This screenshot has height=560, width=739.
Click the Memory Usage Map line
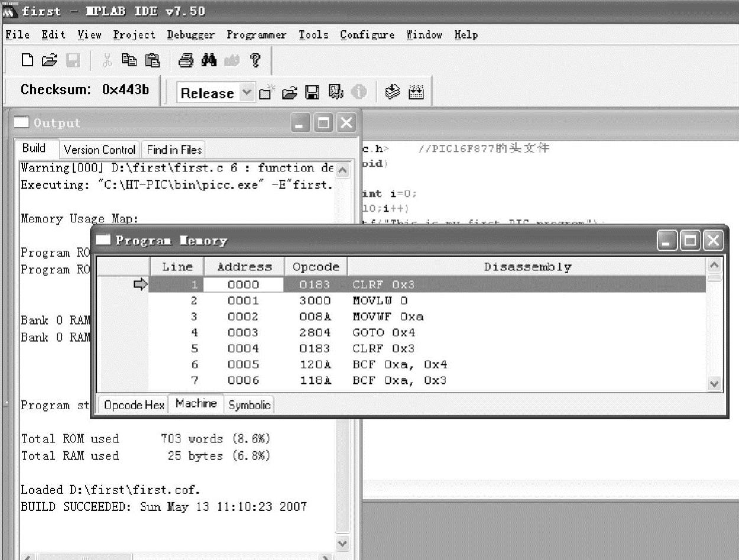(x=79, y=219)
